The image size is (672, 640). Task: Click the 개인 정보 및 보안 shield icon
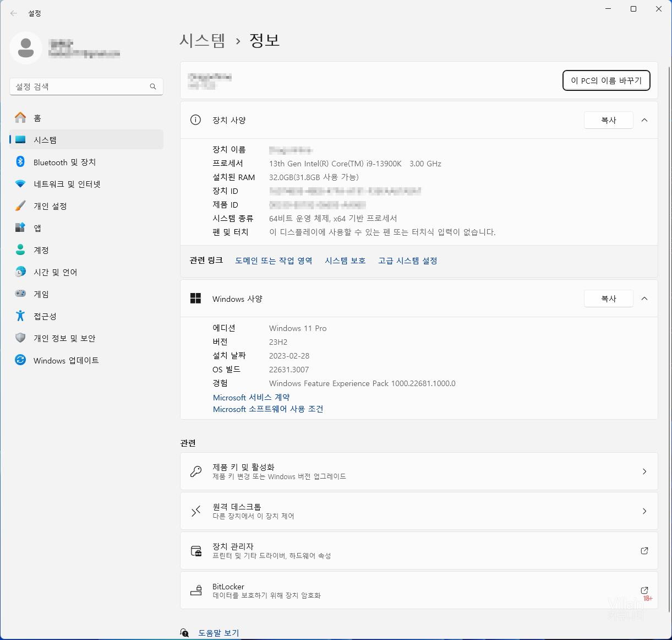20,338
